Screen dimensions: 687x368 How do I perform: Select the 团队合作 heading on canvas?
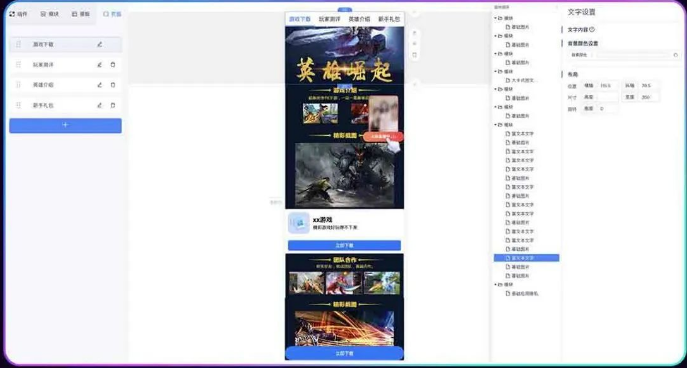coord(344,259)
